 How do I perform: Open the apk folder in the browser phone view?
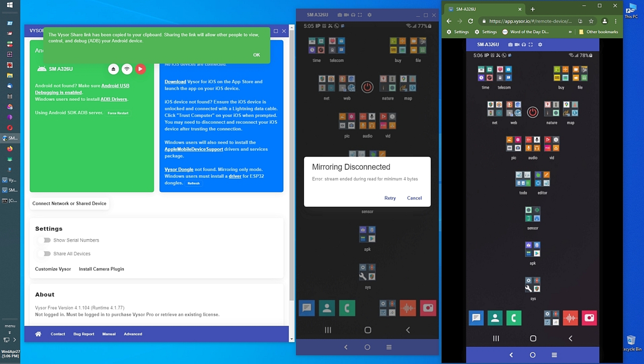tap(533, 249)
